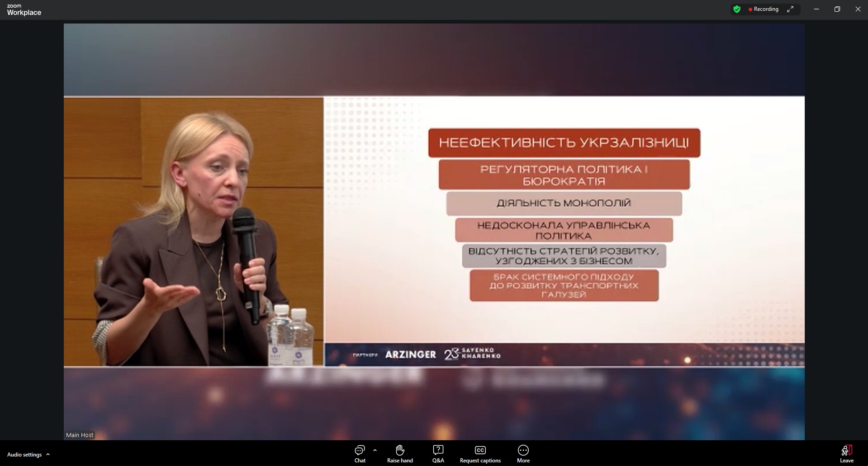Screen dimensions: 868x466
Task: Open the Q&A window
Action: [438, 454]
